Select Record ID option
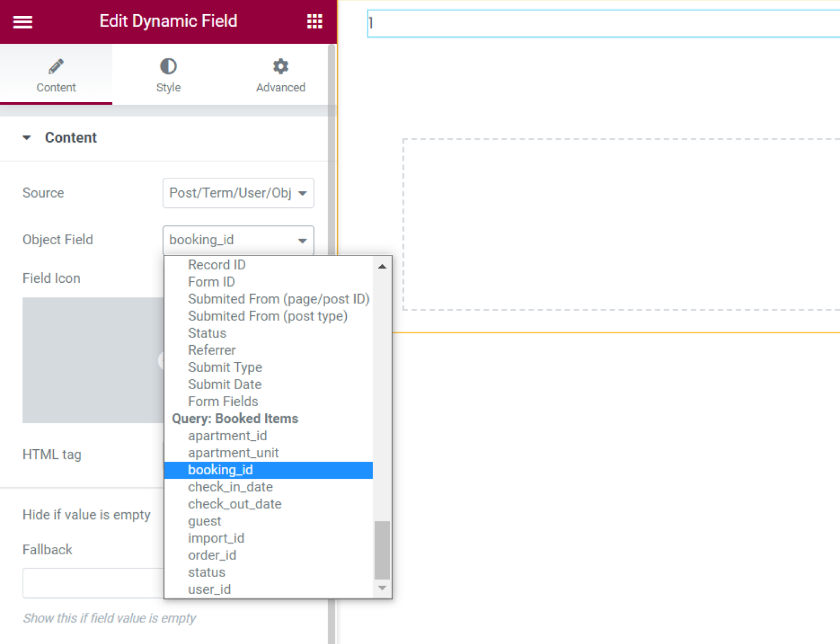Screen dimensions: 840x644 (268, 265)
